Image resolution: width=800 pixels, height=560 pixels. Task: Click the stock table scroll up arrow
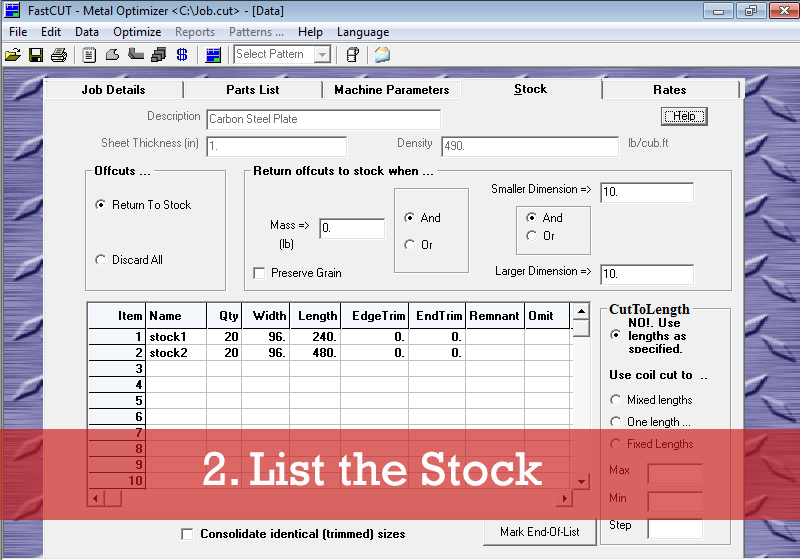pyautogui.click(x=581, y=311)
